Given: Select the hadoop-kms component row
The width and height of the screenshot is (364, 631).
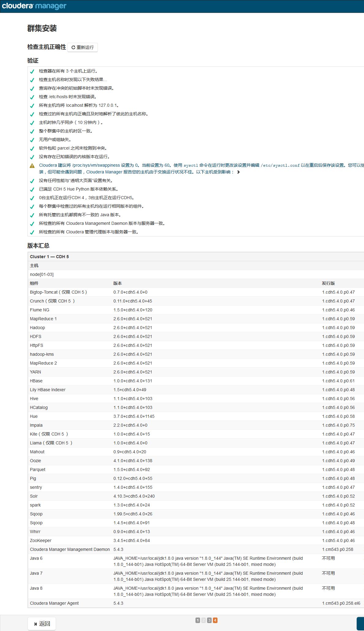Looking at the screenshot, I should click(196, 354).
